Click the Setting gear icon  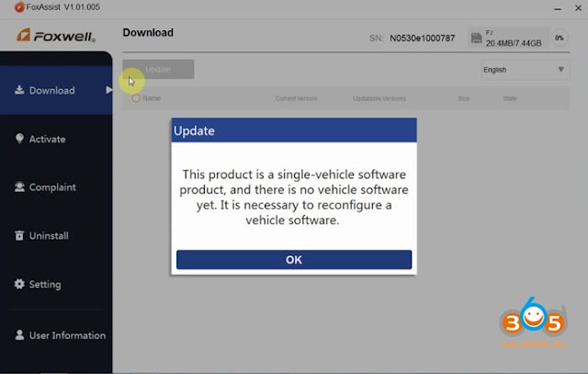[x=19, y=284]
